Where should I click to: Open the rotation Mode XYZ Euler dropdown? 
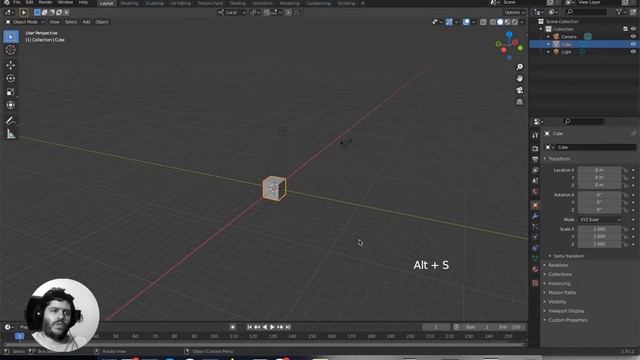pyautogui.click(x=600, y=220)
